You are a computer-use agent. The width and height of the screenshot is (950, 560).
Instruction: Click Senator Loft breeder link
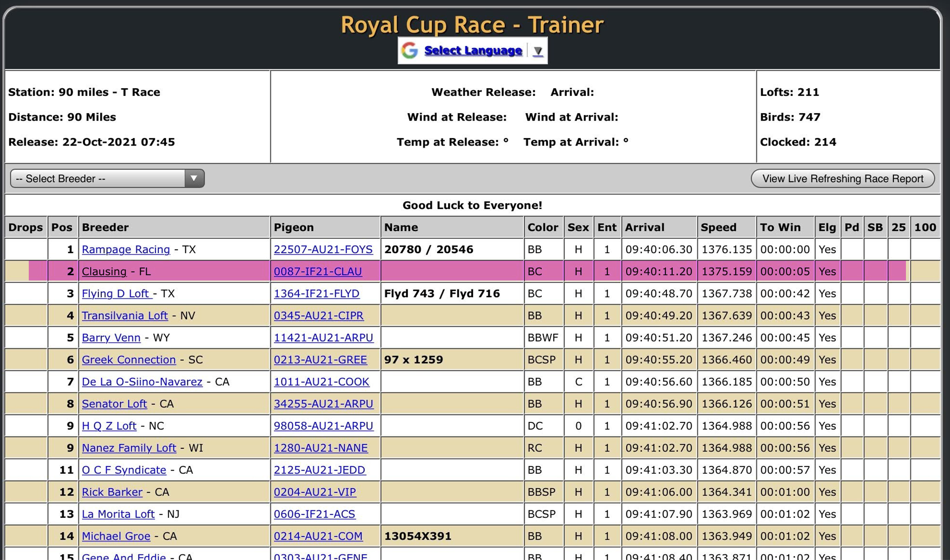coord(114,404)
